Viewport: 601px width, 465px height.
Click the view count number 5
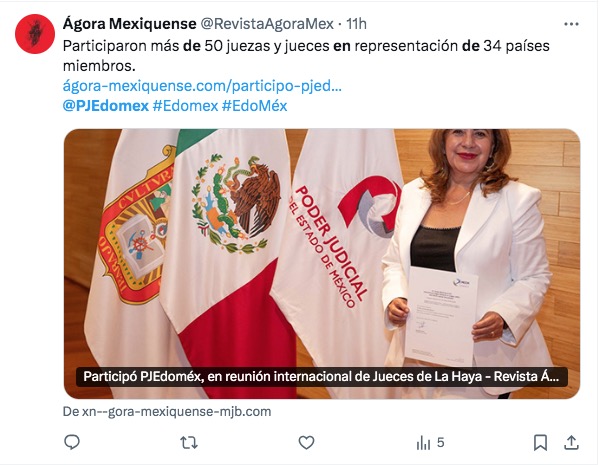[x=440, y=443]
